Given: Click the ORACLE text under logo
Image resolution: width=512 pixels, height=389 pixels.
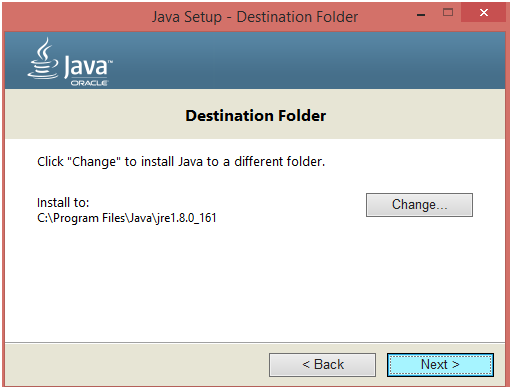Looking at the screenshot, I should pyautogui.click(x=89, y=83).
